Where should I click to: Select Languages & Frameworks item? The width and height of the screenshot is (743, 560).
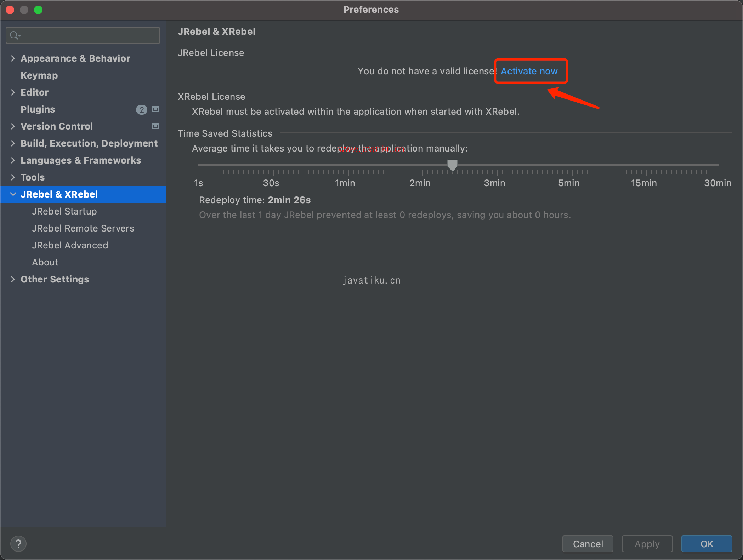point(81,160)
